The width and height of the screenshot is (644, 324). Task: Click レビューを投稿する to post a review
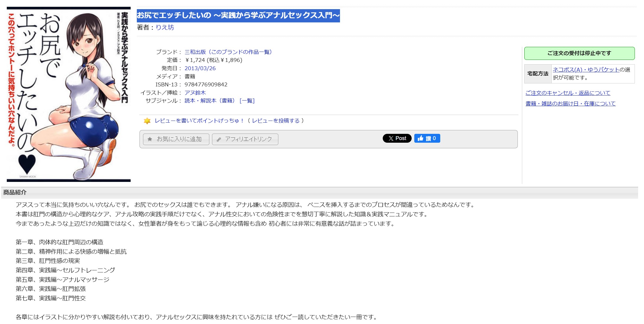click(276, 121)
